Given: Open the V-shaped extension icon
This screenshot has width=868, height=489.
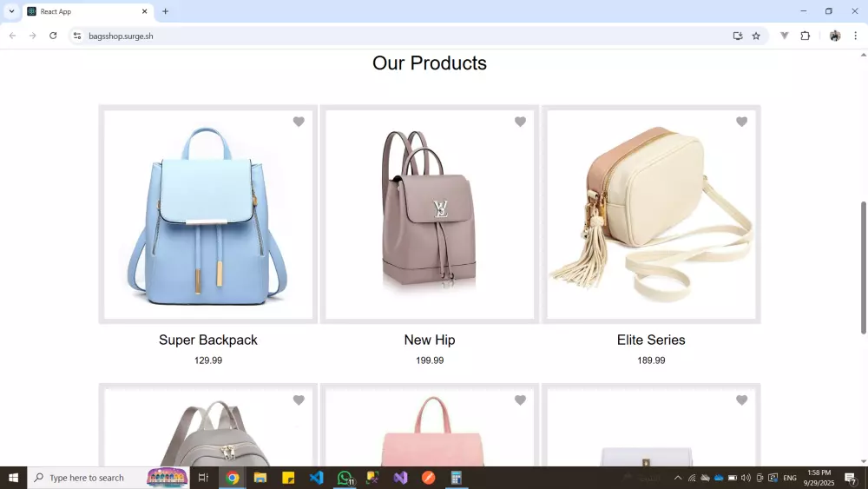Looking at the screenshot, I should click(785, 36).
